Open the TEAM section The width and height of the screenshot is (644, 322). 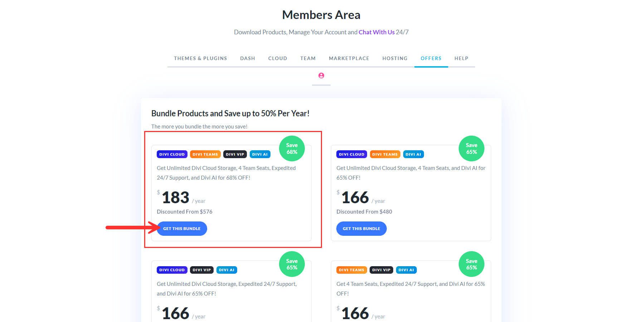(x=308, y=58)
